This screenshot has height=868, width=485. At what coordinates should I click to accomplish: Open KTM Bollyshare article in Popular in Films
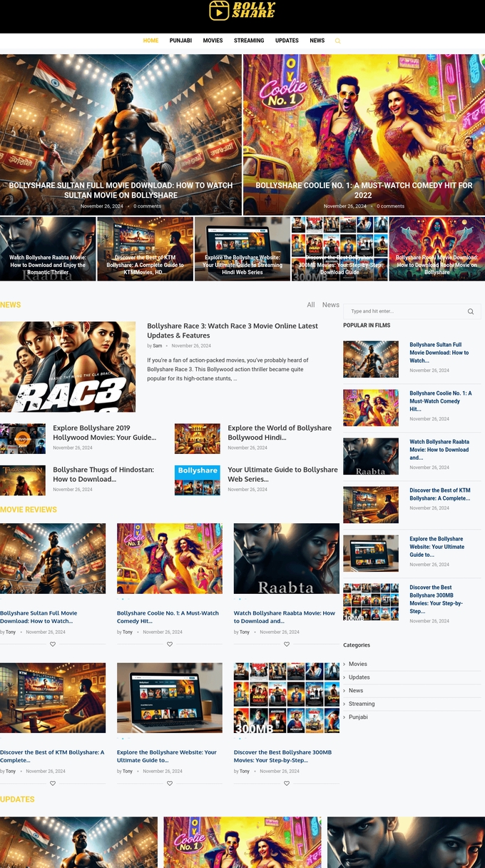(x=440, y=494)
